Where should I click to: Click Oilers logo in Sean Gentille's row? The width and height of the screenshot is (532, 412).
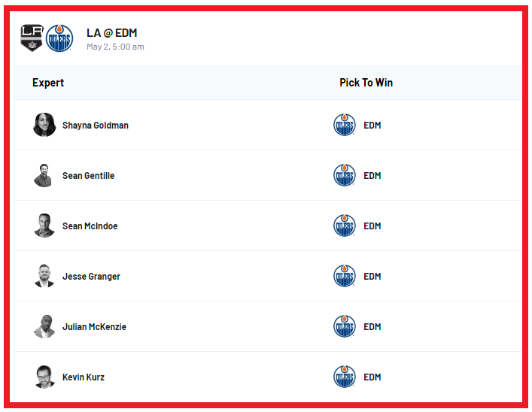[345, 175]
